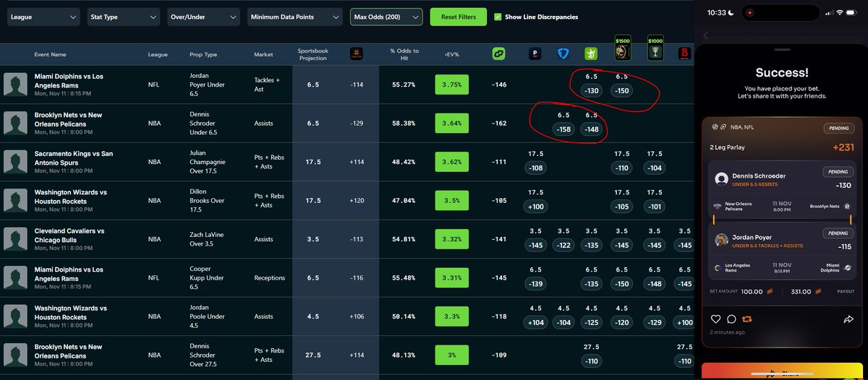Click the avatar thumbnail for the Cavaliers vs Bulls row
Image resolution: width=868 pixels, height=380 pixels.
click(14, 239)
